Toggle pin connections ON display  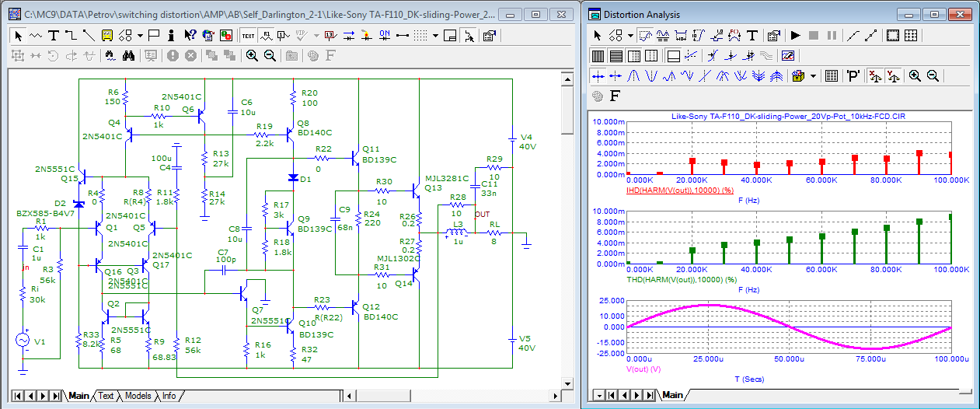click(385, 35)
